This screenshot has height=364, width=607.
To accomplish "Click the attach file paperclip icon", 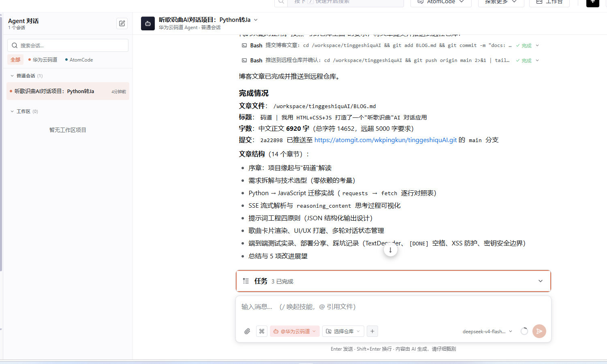I will click(247, 331).
